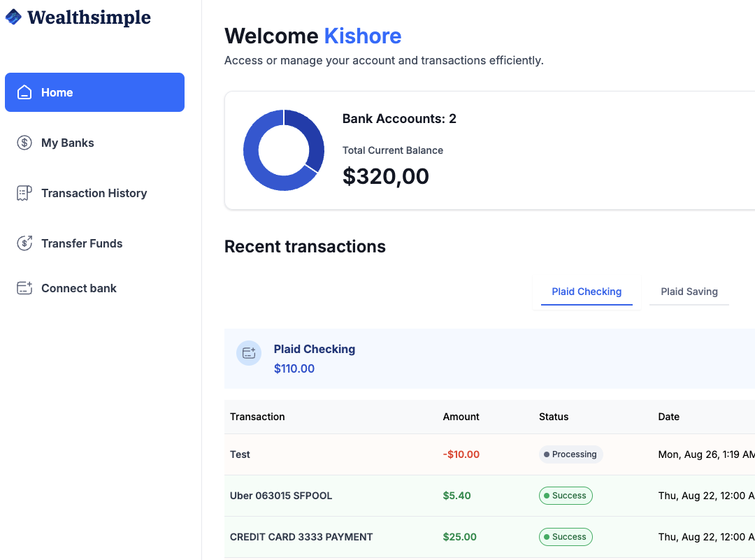
Task: Click the Processing status badge
Action: tap(570, 454)
